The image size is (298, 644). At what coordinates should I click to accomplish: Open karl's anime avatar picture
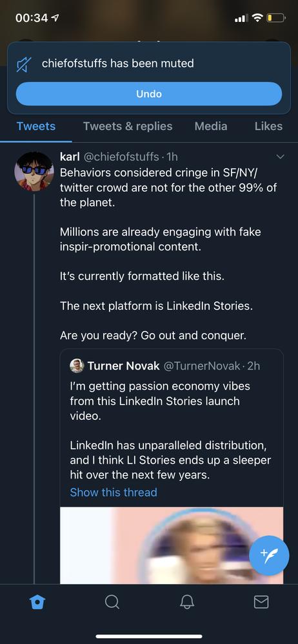34,172
